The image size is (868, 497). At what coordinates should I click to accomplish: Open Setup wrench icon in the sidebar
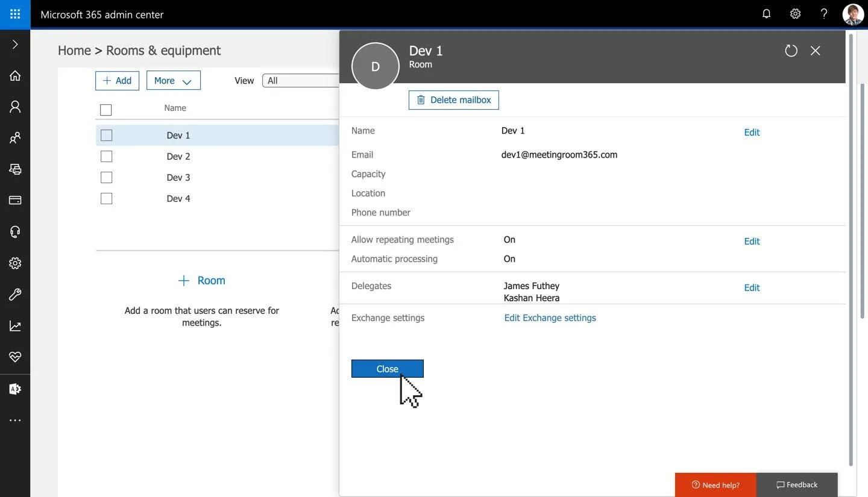click(15, 295)
